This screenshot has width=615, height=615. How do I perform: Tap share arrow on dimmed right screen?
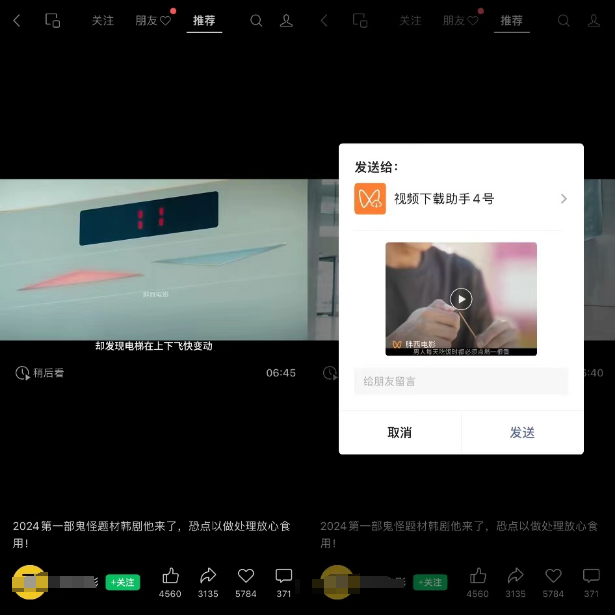point(515,576)
